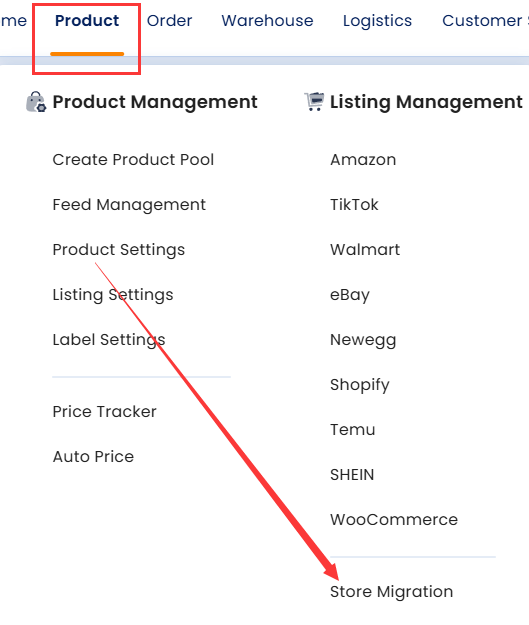The height and width of the screenshot is (625, 529).
Task: Open WooCommerce listings
Action: pos(394,520)
